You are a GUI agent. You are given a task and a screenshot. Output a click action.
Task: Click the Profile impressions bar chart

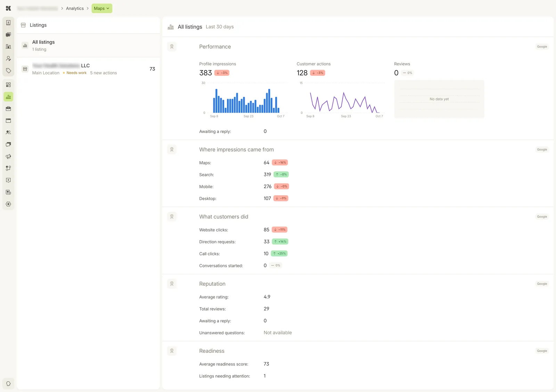[244, 100]
